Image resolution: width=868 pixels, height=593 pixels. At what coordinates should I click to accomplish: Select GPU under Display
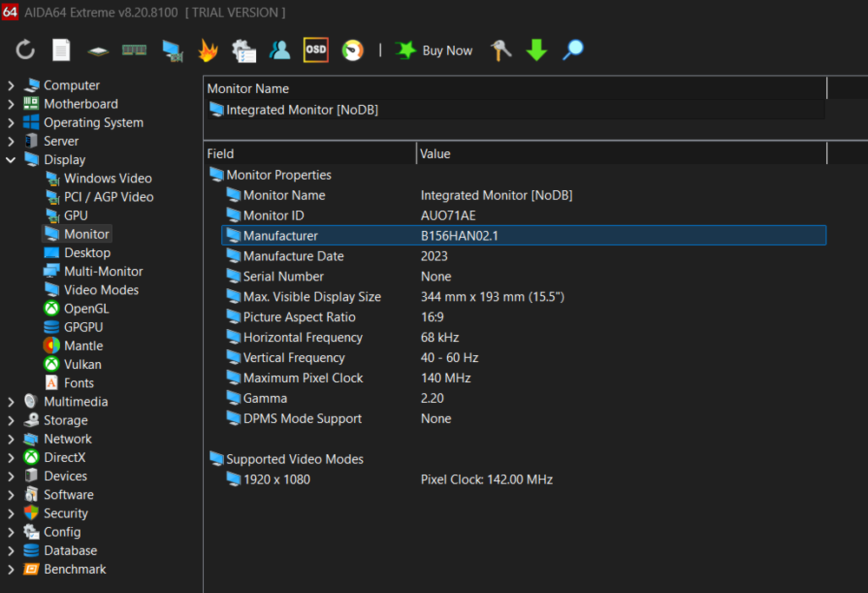tap(66, 215)
